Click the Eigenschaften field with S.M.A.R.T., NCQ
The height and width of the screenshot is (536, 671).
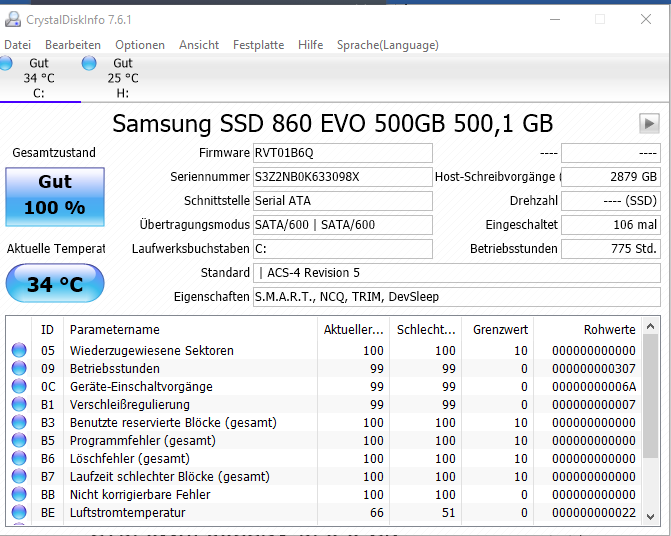coord(457,296)
